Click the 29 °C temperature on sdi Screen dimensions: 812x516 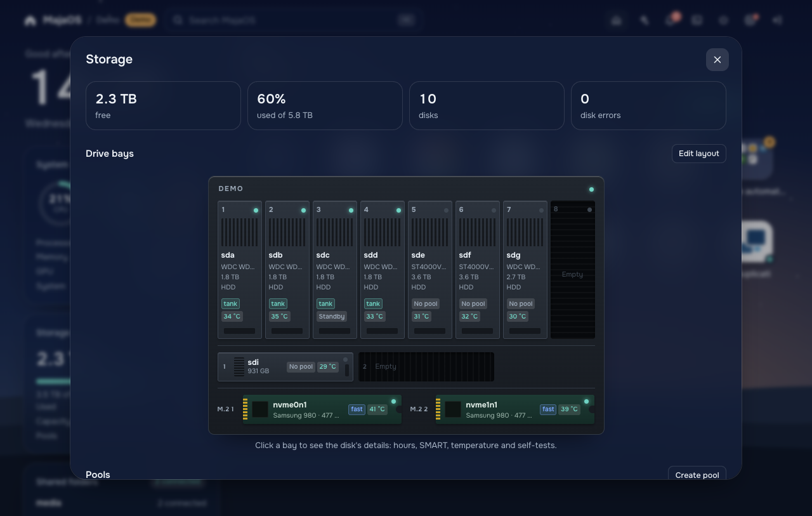tap(327, 367)
